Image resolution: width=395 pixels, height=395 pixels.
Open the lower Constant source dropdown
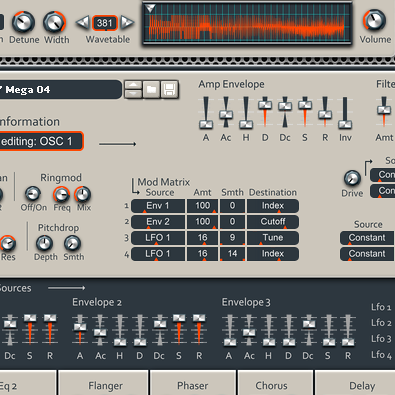pos(367,254)
